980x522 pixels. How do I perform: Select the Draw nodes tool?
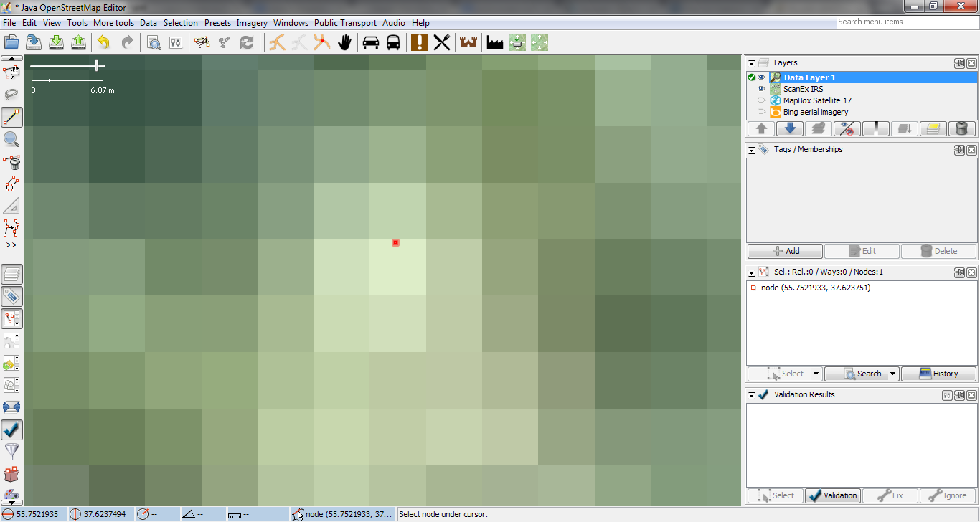pos(11,118)
